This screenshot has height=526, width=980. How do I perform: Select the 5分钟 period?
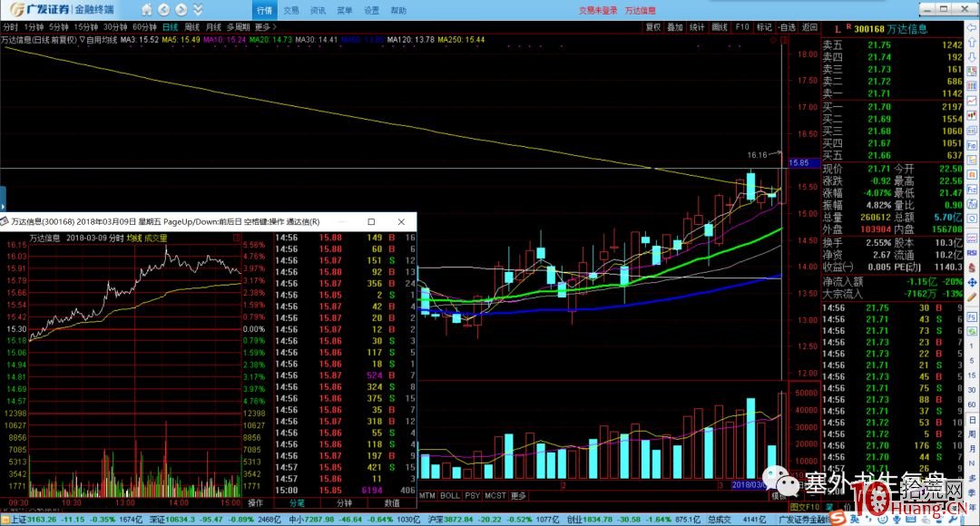(59, 27)
